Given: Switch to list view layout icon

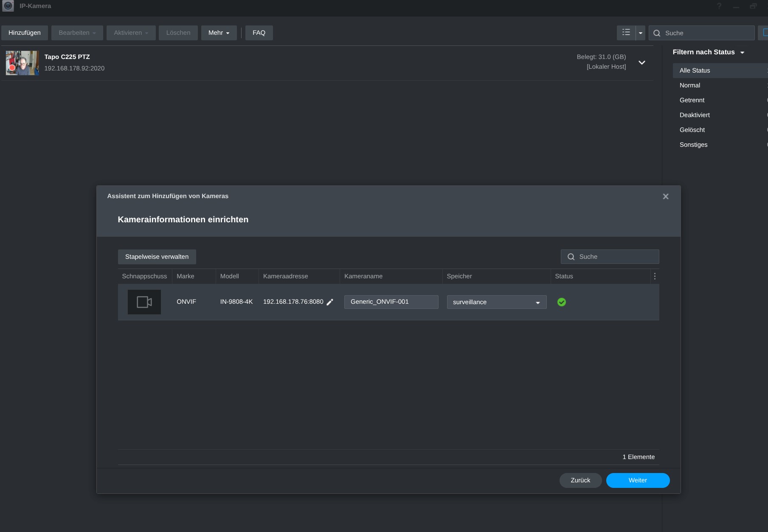Looking at the screenshot, I should pyautogui.click(x=626, y=33).
